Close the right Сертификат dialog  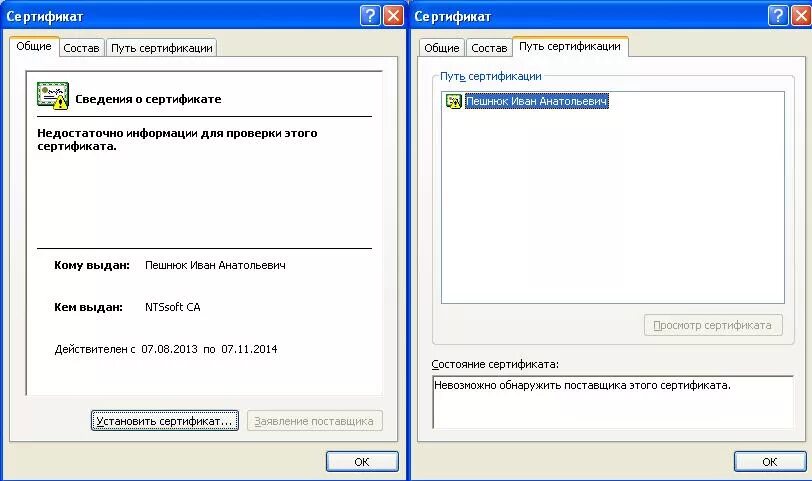tap(801, 16)
